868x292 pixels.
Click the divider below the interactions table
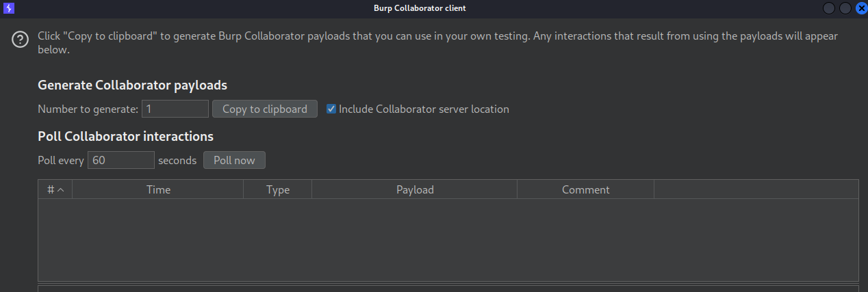coord(448,283)
